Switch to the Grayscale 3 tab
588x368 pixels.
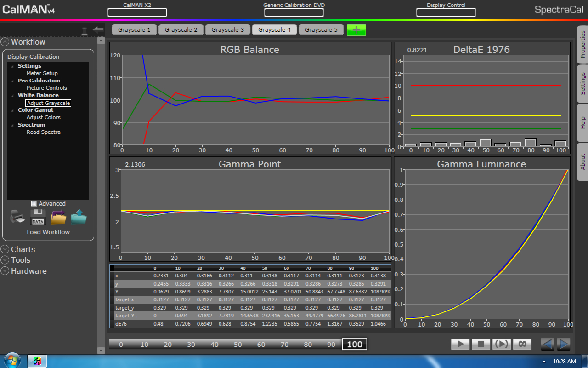(x=228, y=30)
